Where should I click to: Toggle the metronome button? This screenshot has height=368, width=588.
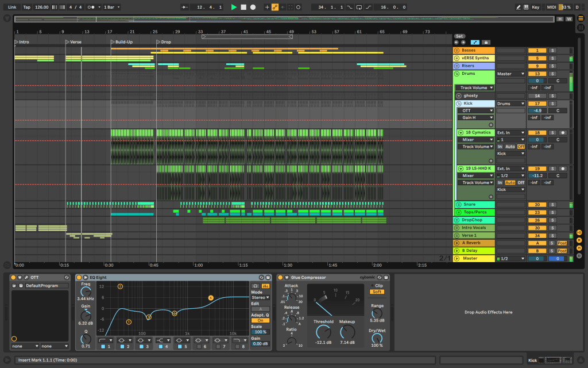coord(91,7)
